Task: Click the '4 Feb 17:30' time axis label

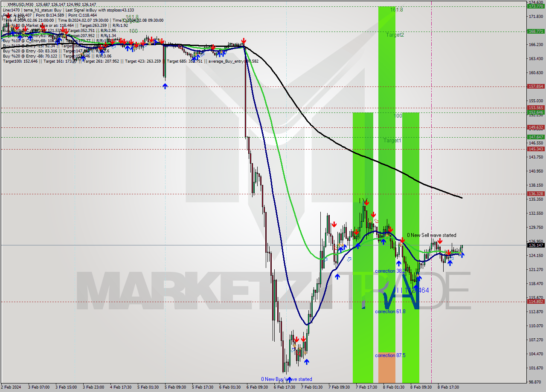Action: pos(121,387)
